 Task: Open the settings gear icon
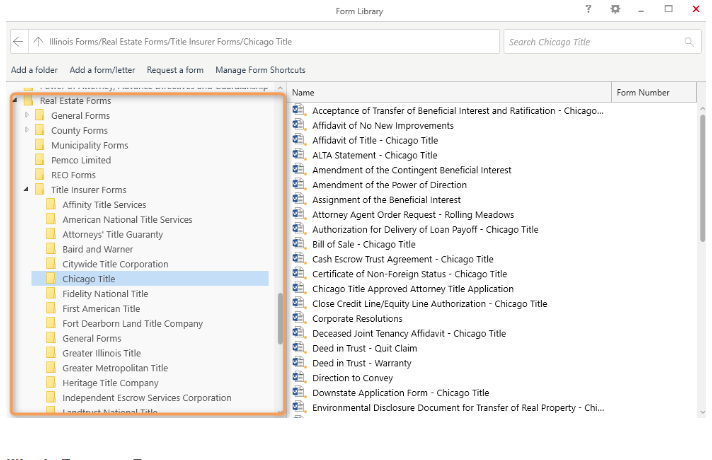pyautogui.click(x=615, y=9)
